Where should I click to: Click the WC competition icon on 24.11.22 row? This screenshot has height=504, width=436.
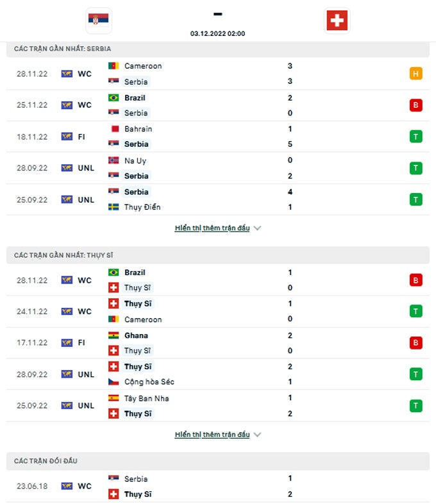coord(67,312)
